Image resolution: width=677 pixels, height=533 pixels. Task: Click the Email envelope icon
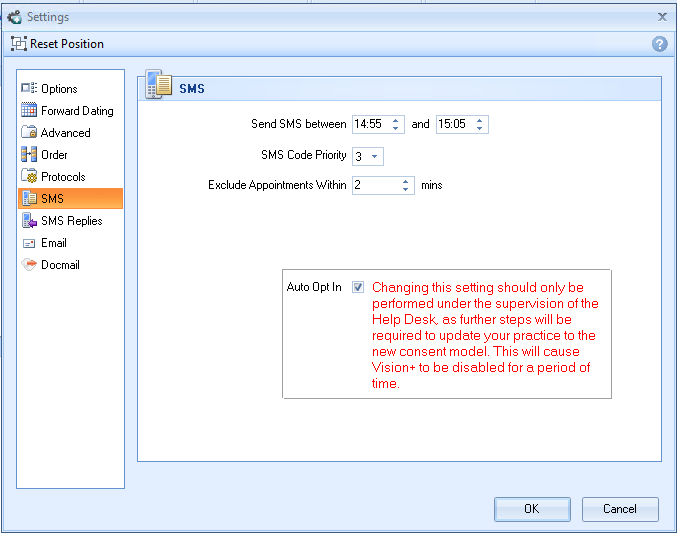pyautogui.click(x=29, y=244)
